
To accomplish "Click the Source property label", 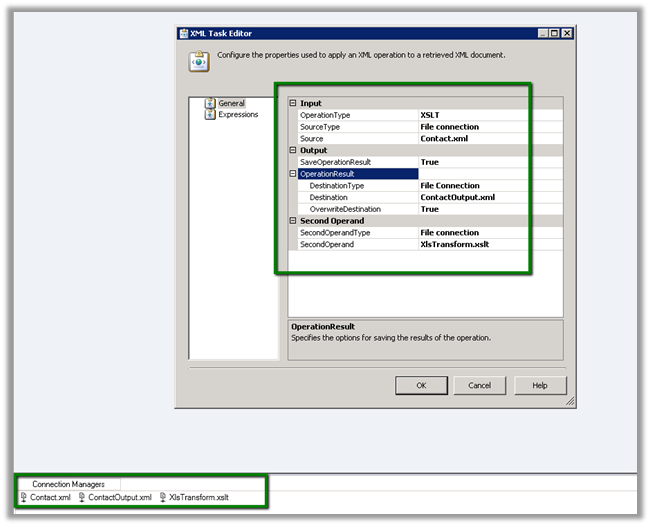I will [311, 138].
